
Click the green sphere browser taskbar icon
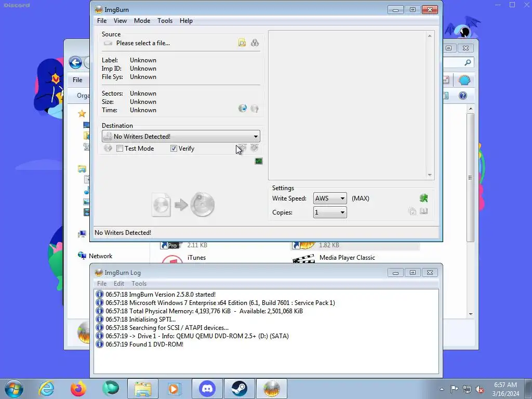point(111,389)
